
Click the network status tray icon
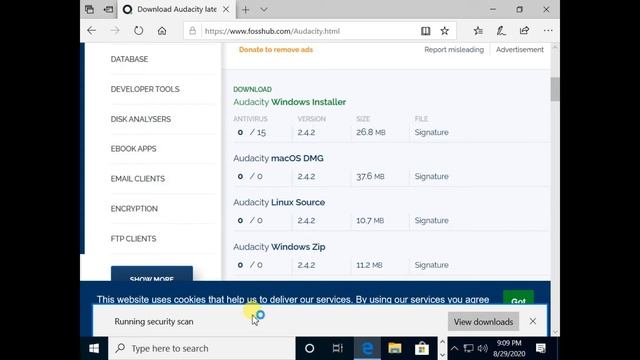point(469,348)
